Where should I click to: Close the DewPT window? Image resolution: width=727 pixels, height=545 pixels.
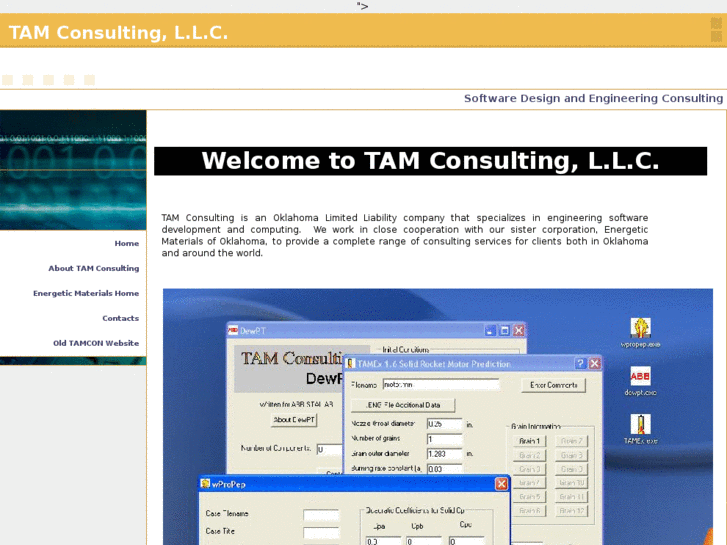[x=519, y=330]
